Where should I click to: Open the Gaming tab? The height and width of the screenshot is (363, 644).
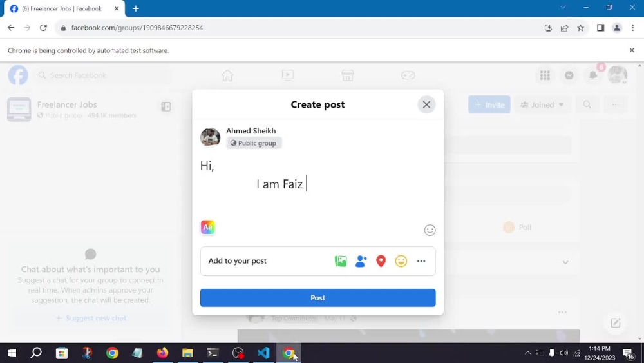click(408, 75)
